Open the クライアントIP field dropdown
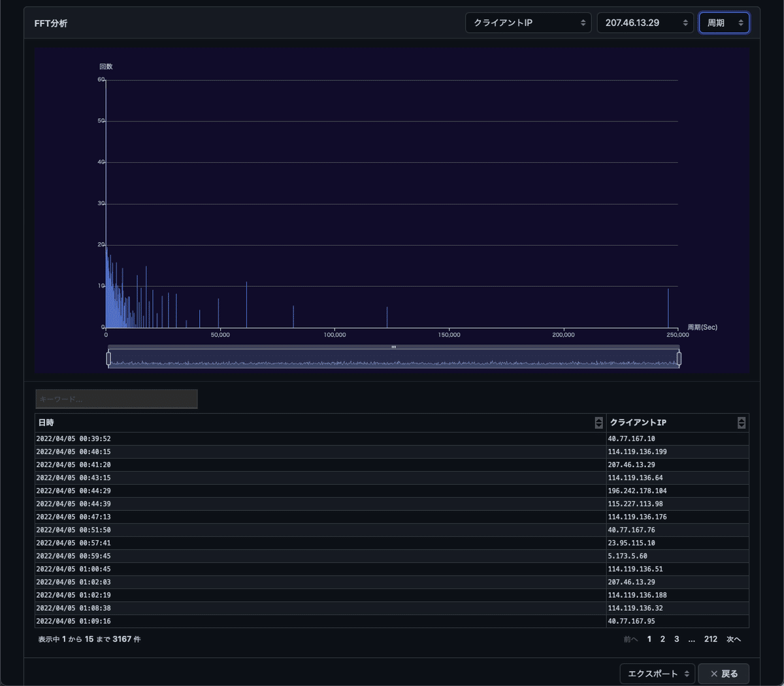This screenshot has width=784, height=686. point(528,23)
